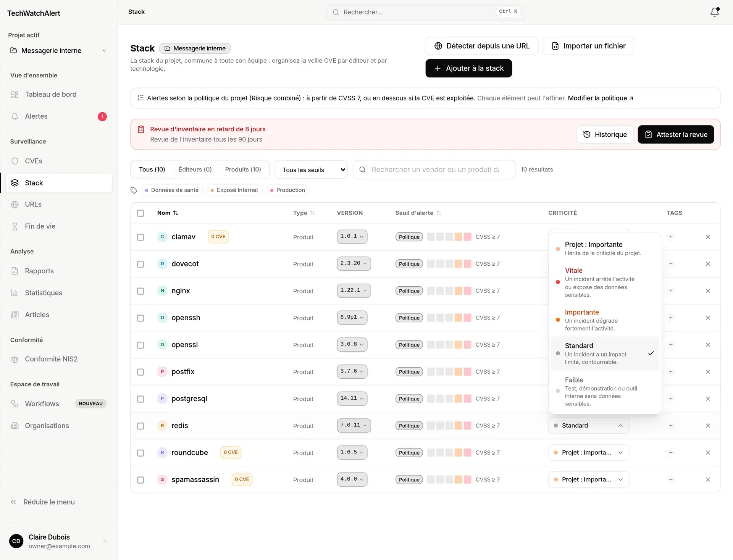
Task: Choose Faible criticité option
Action: click(x=605, y=392)
